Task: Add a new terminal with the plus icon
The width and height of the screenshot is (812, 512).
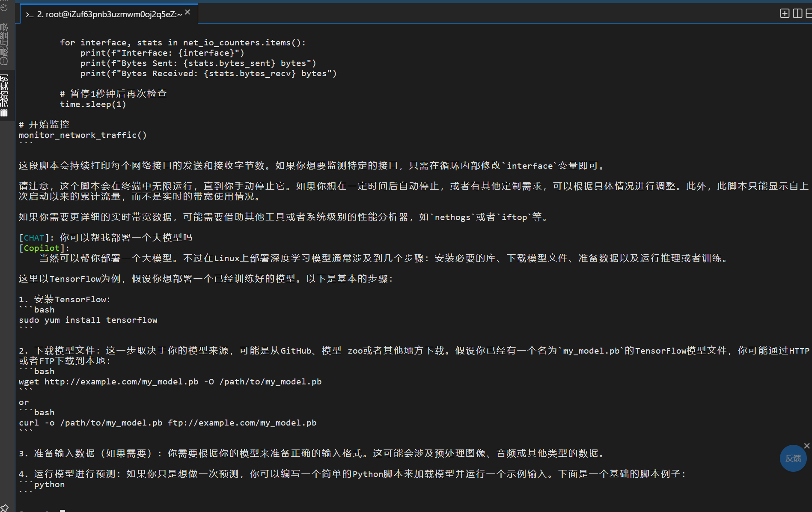Action: pyautogui.click(x=784, y=13)
